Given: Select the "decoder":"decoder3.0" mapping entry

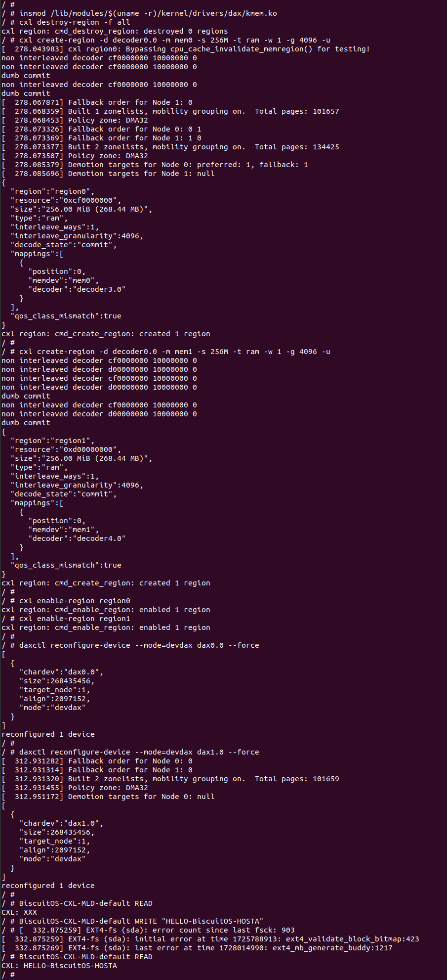Looking at the screenshot, I should [77, 289].
